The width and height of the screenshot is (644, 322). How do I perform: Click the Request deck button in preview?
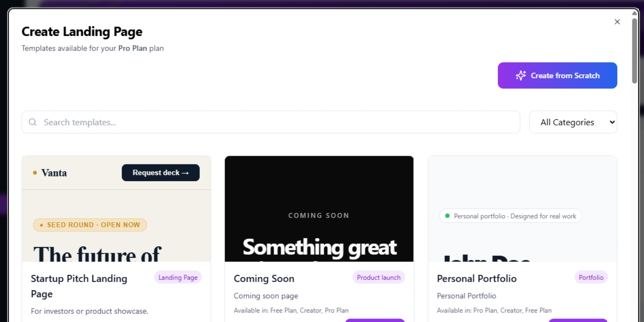coord(161,173)
